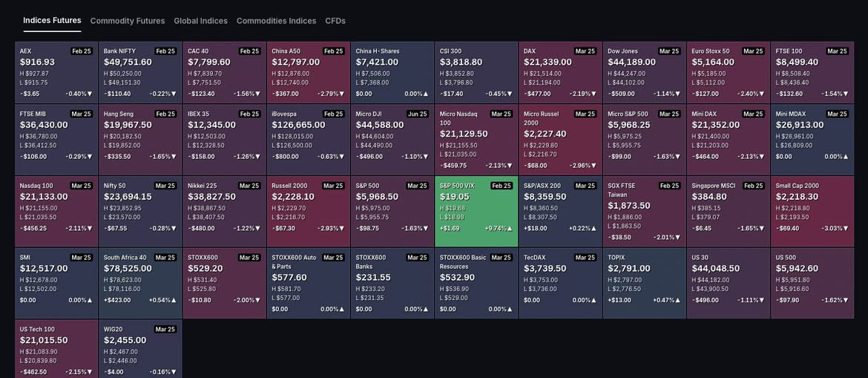
Task: Click the +0.54% South Africa 40 change
Action: (162, 300)
